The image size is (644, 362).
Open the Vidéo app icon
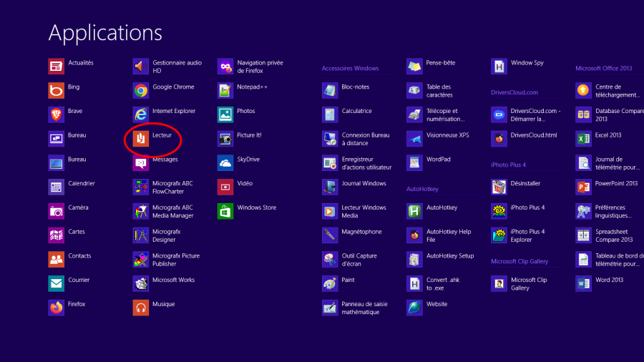tap(225, 187)
